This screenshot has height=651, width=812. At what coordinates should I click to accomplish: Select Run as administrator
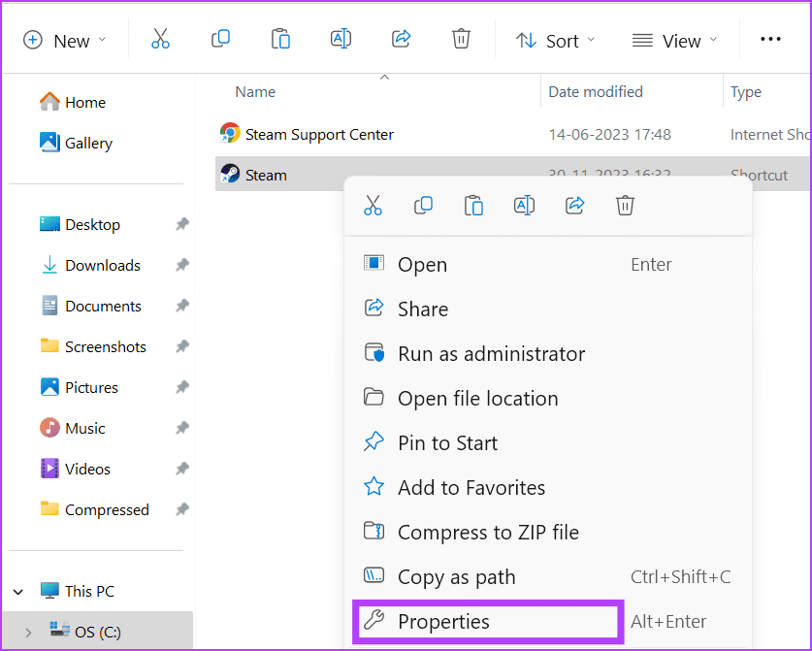pyautogui.click(x=491, y=354)
